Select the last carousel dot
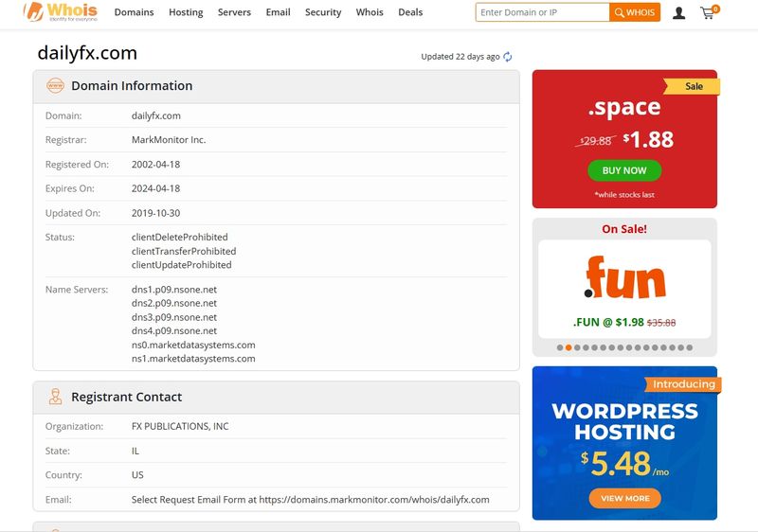The image size is (758, 532). click(690, 347)
